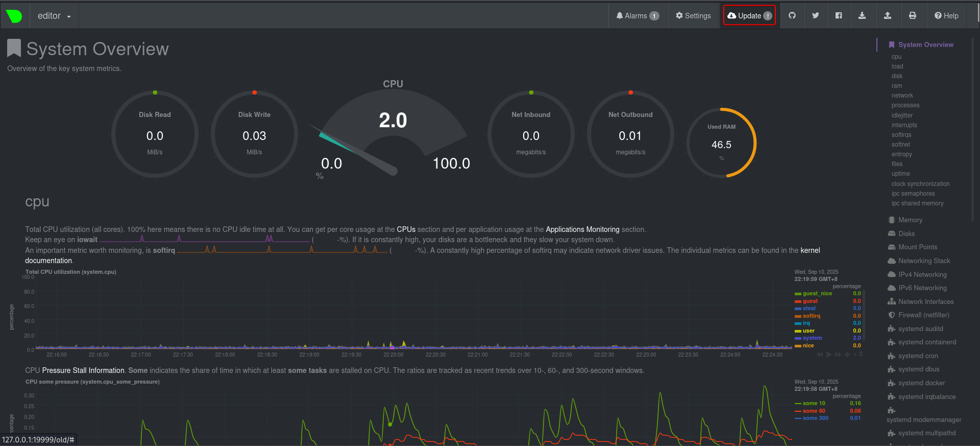The height and width of the screenshot is (446, 980).
Task: Click the download snapshot icon
Action: point(862,15)
